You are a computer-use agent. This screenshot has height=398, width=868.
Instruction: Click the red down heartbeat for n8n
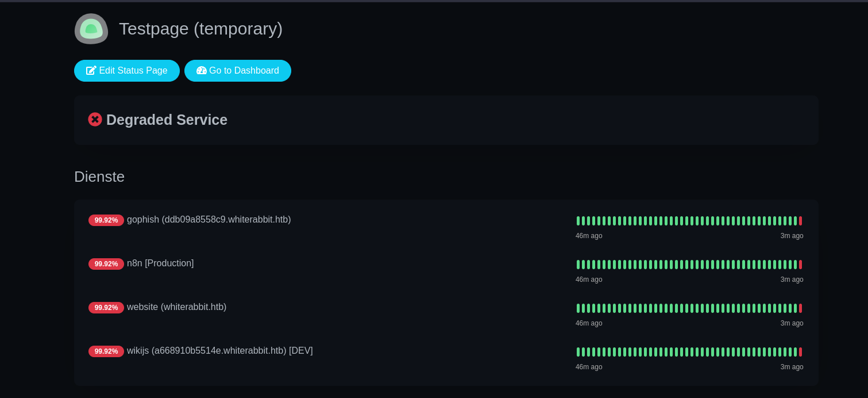click(800, 265)
